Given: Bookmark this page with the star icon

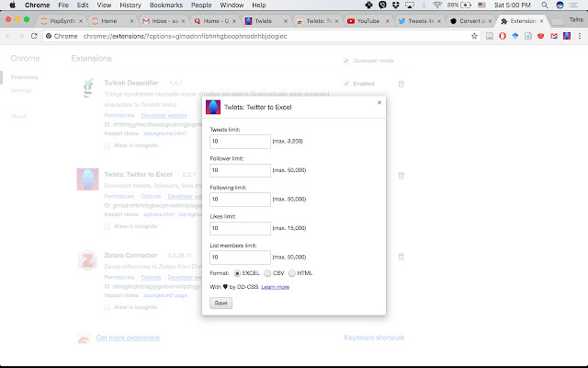Looking at the screenshot, I should click(x=474, y=36).
